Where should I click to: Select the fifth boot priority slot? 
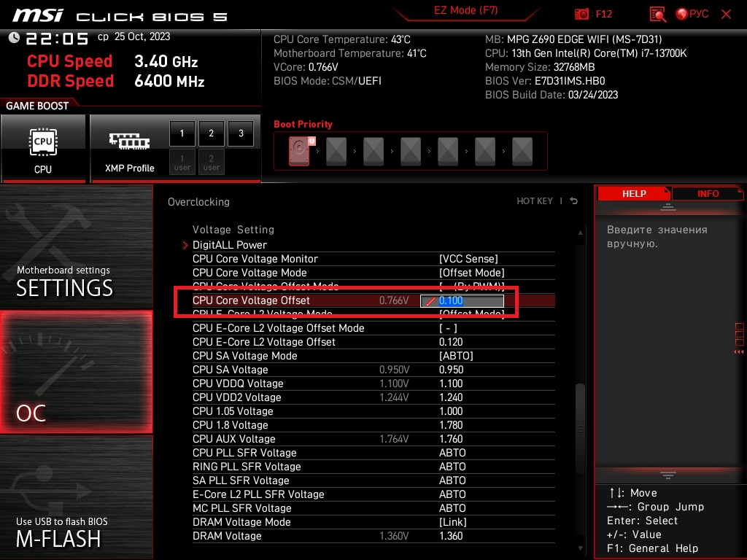click(448, 152)
